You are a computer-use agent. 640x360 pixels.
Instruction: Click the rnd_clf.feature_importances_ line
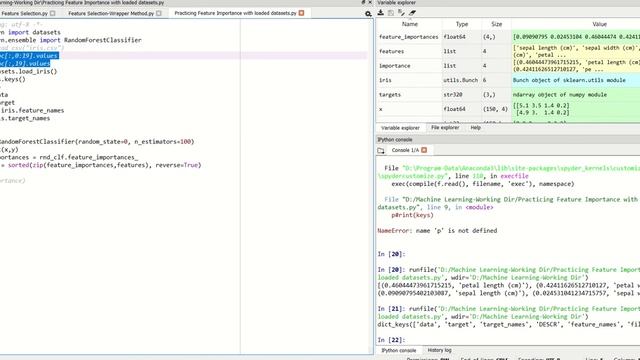[x=69, y=158]
